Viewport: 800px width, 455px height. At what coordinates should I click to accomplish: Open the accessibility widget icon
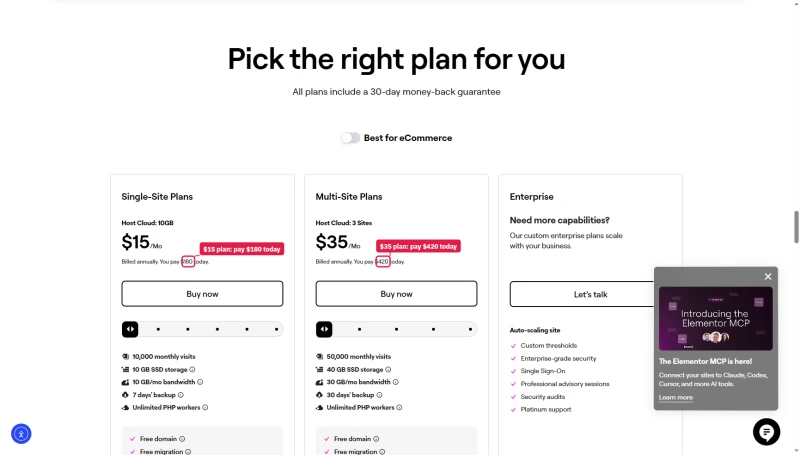(21, 434)
